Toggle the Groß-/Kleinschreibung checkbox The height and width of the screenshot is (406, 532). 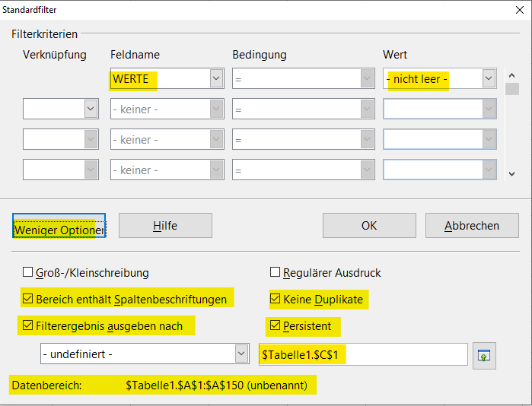28,272
